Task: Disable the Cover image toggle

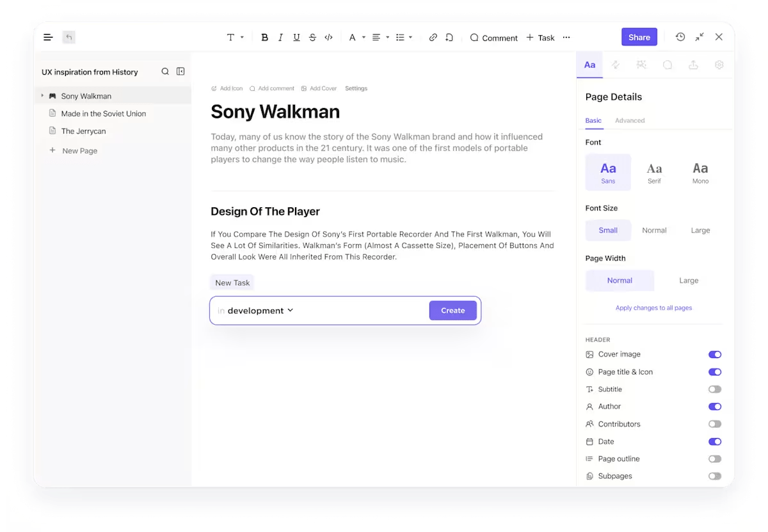Action: coord(715,354)
